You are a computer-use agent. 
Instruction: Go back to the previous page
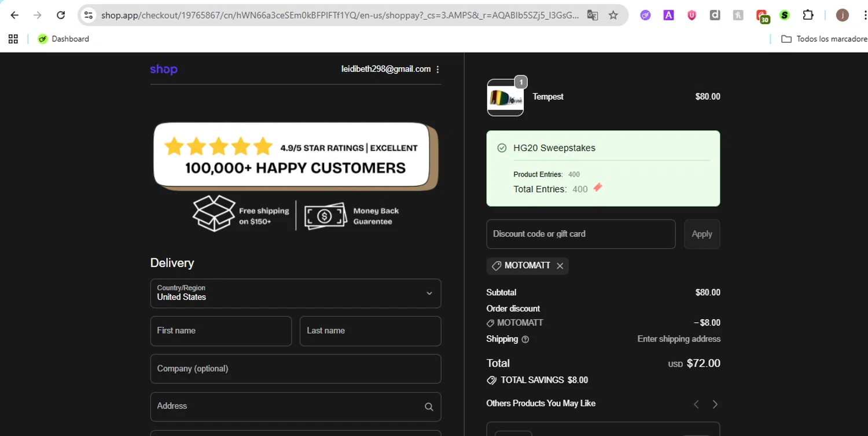coord(14,16)
